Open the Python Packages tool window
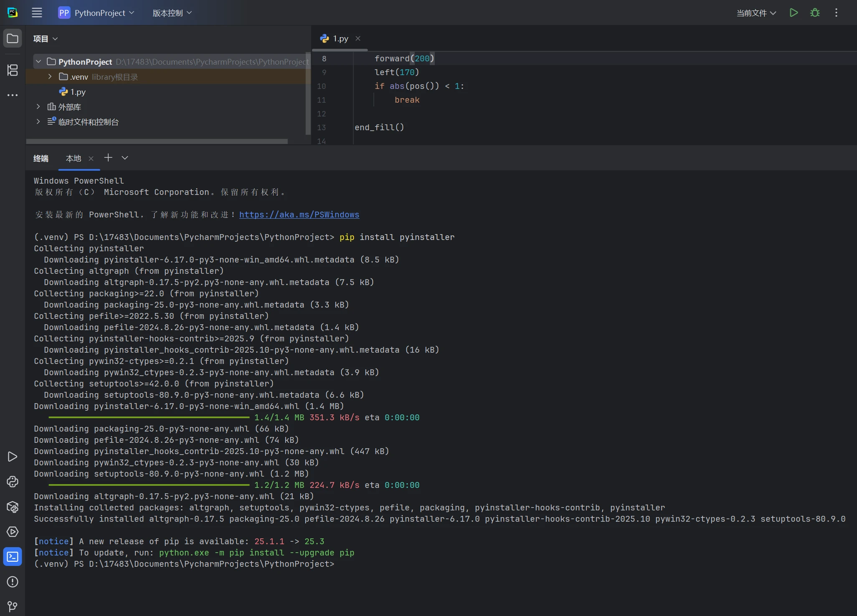This screenshot has height=616, width=857. [13, 507]
